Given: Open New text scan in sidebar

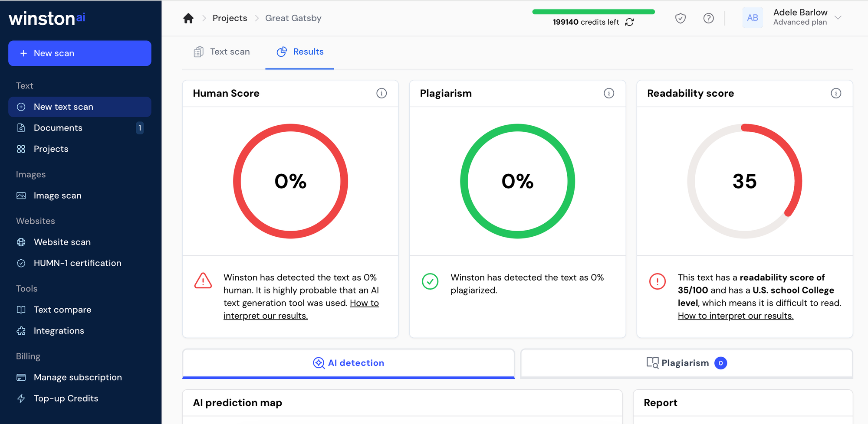Looking at the screenshot, I should click(x=80, y=107).
